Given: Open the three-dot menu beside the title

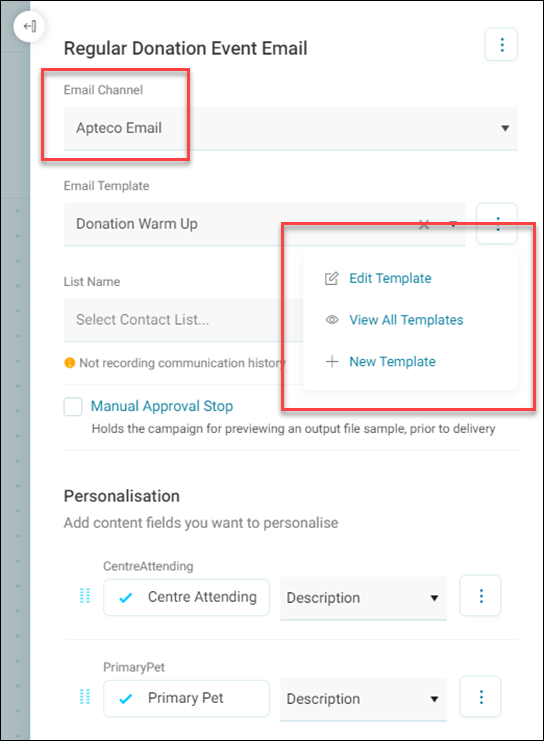Looking at the screenshot, I should pos(501,45).
